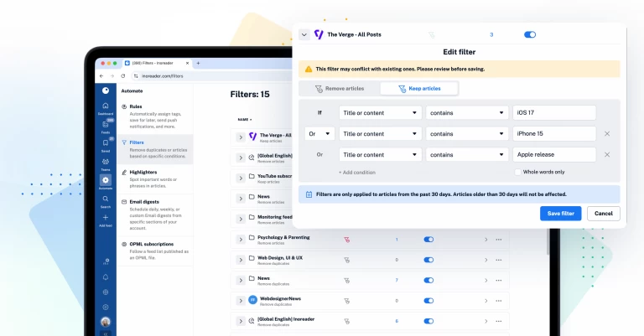Viewport: 644px width, 336px height.
Task: Open the first row's contains dropdown
Action: [x=465, y=112]
